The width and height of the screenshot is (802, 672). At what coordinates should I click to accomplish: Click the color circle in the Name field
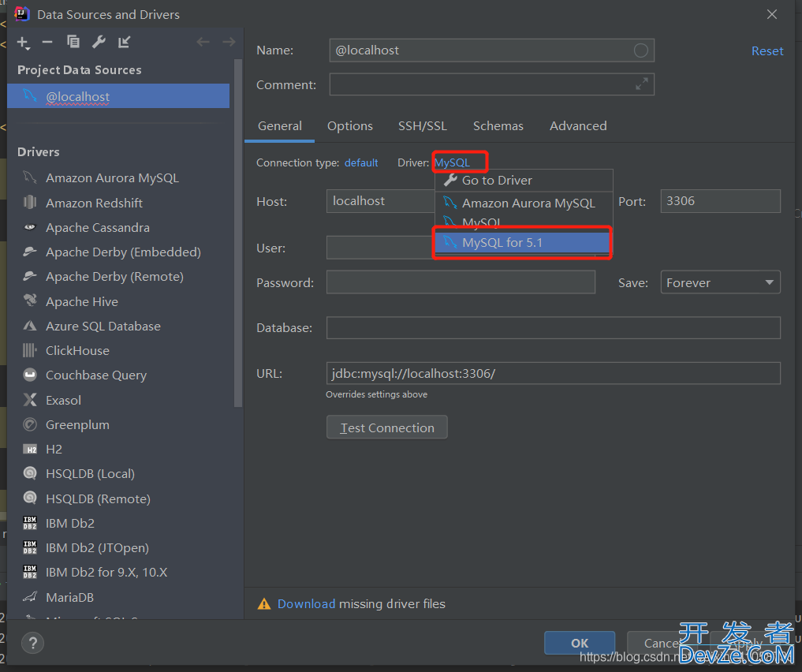641,50
